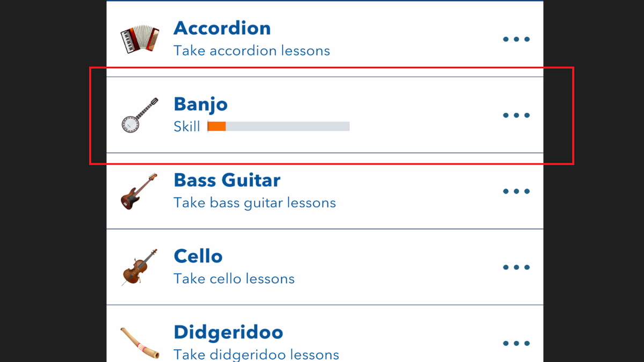Image resolution: width=644 pixels, height=362 pixels.
Task: Open the three-dot menu for Bass Guitar
Action: 516,191
